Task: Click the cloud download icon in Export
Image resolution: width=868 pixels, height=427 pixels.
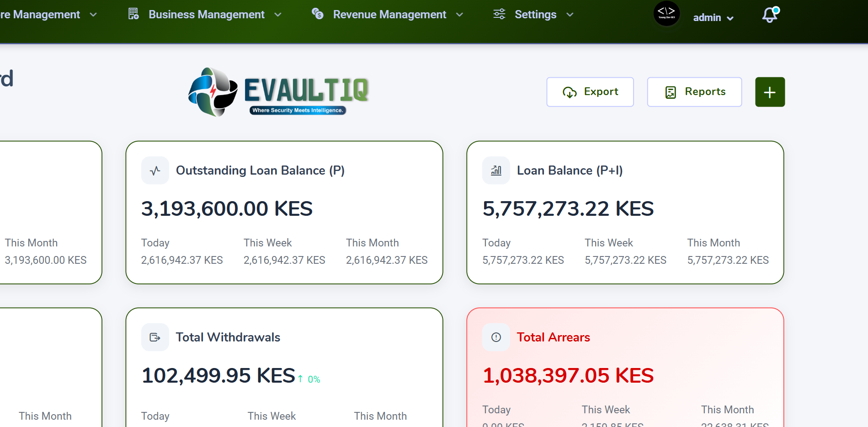Action: (x=570, y=92)
